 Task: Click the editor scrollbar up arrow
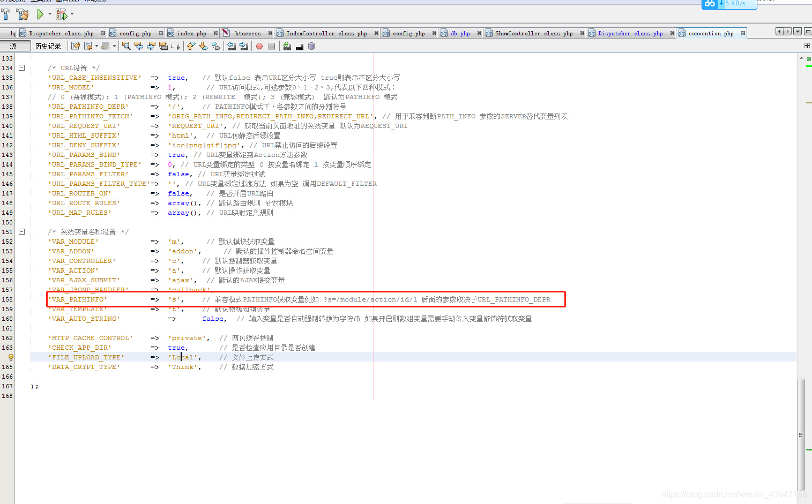coord(801,58)
